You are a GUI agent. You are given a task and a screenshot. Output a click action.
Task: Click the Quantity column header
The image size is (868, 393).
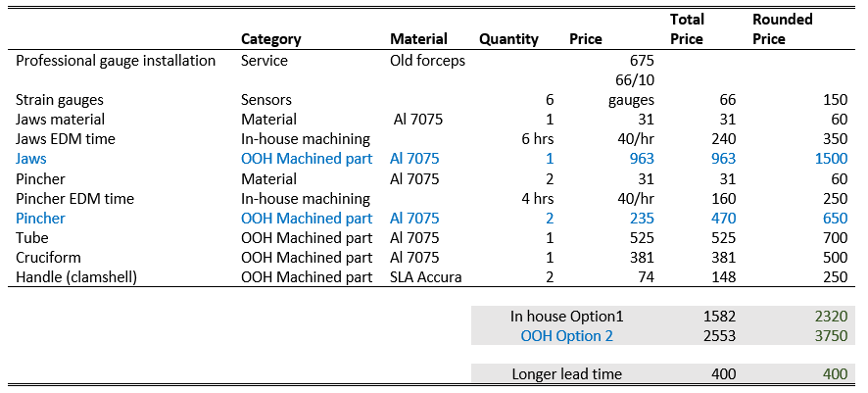coord(508,39)
